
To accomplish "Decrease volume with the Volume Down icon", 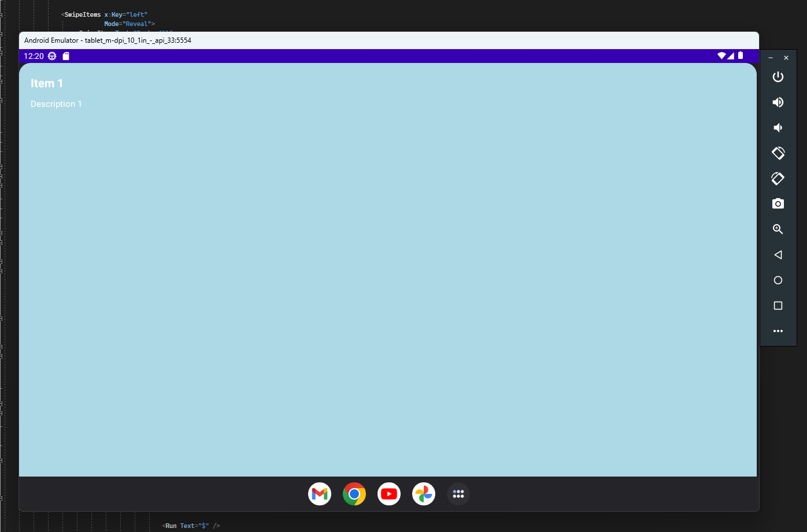I will click(778, 128).
